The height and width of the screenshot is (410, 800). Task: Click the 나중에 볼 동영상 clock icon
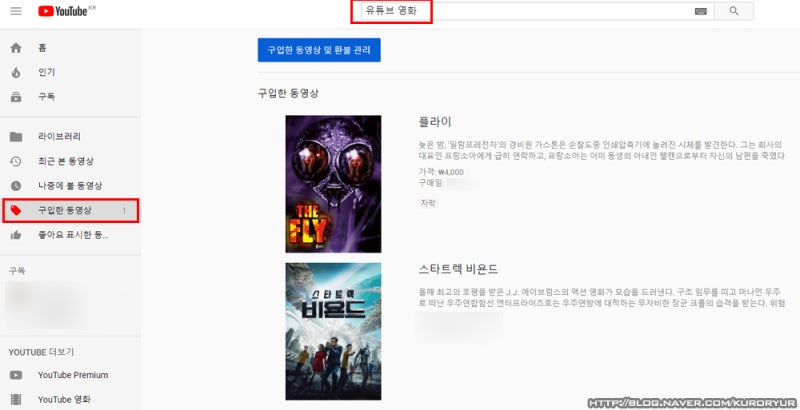[16, 186]
